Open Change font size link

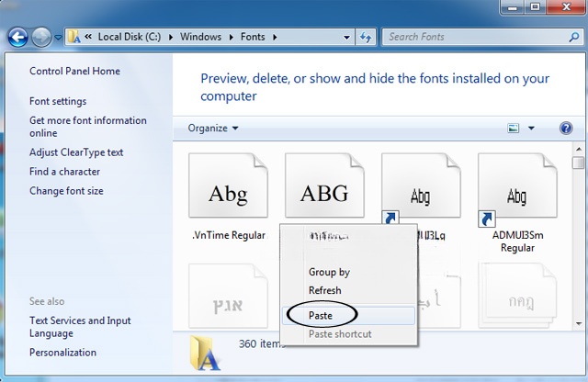point(66,190)
